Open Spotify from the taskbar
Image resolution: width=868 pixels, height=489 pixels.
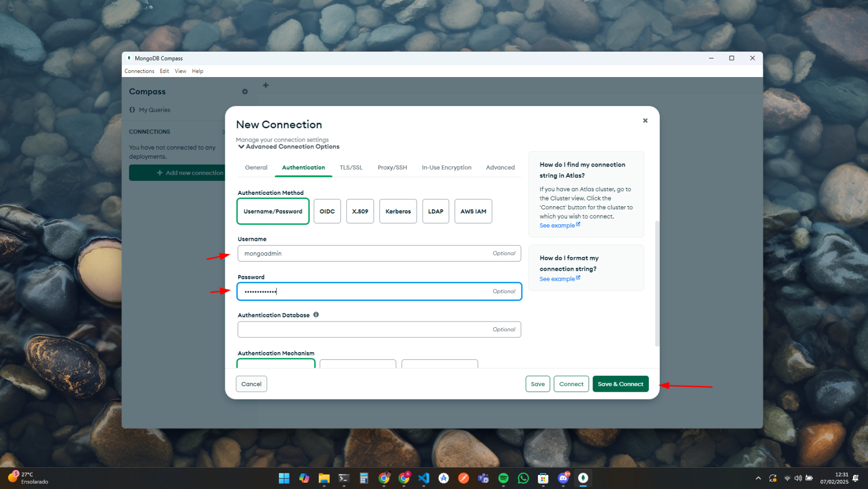coord(503,478)
